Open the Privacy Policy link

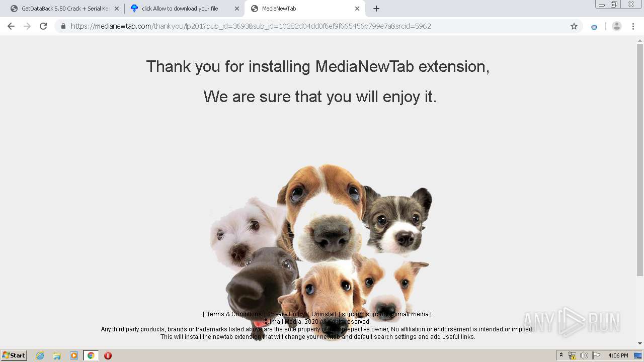(287, 314)
